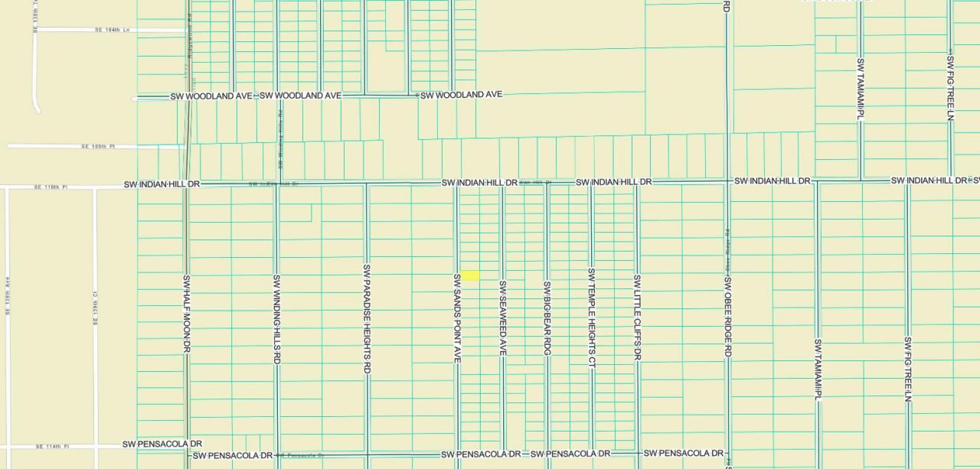
Task: Click SW FIG TREE LN label south of Indian Hill
Action: 908,369
